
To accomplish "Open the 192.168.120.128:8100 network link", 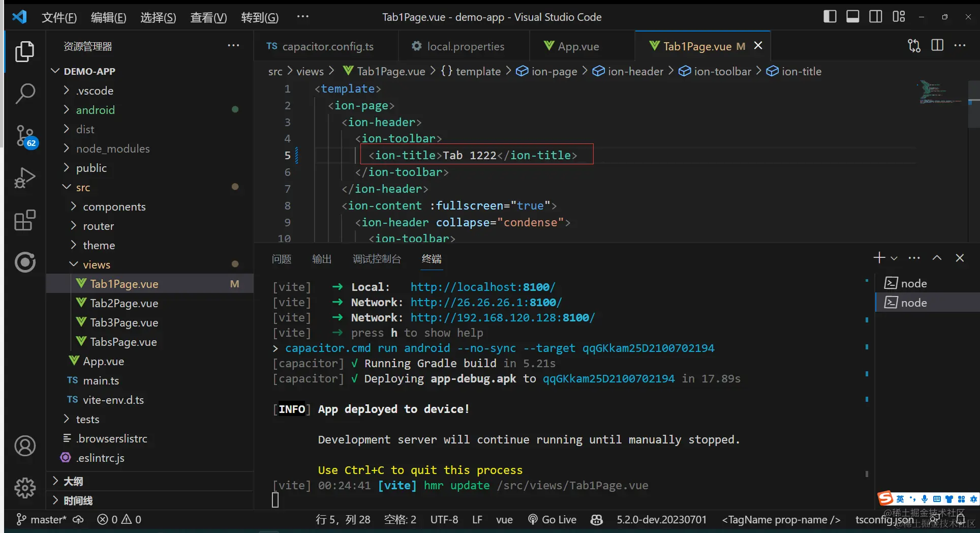I will tap(503, 317).
